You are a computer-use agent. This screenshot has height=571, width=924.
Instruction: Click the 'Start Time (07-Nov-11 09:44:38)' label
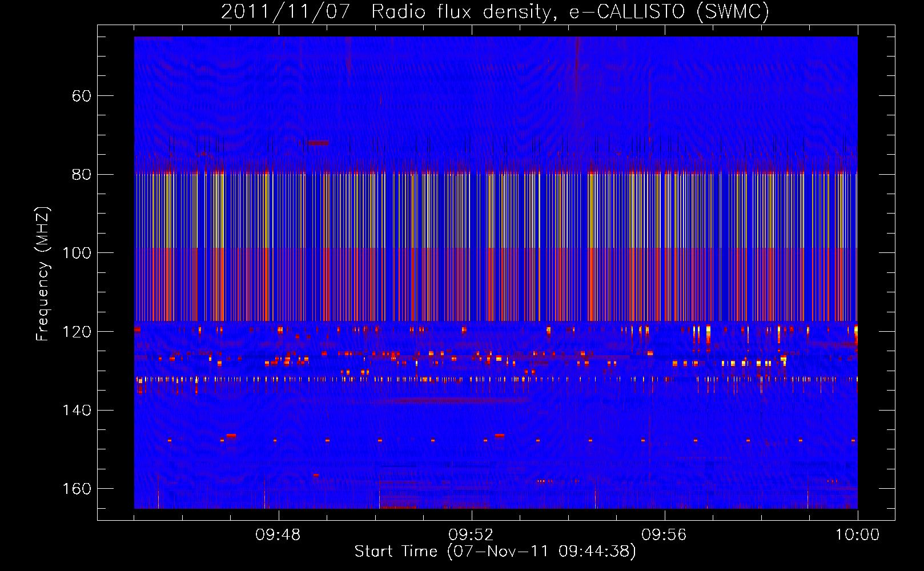[495, 552]
